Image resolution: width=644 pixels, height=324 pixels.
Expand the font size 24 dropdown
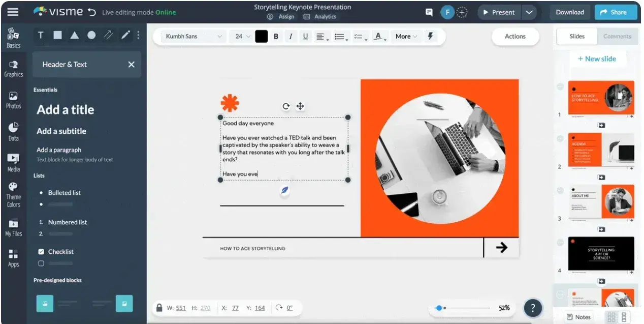[242, 36]
